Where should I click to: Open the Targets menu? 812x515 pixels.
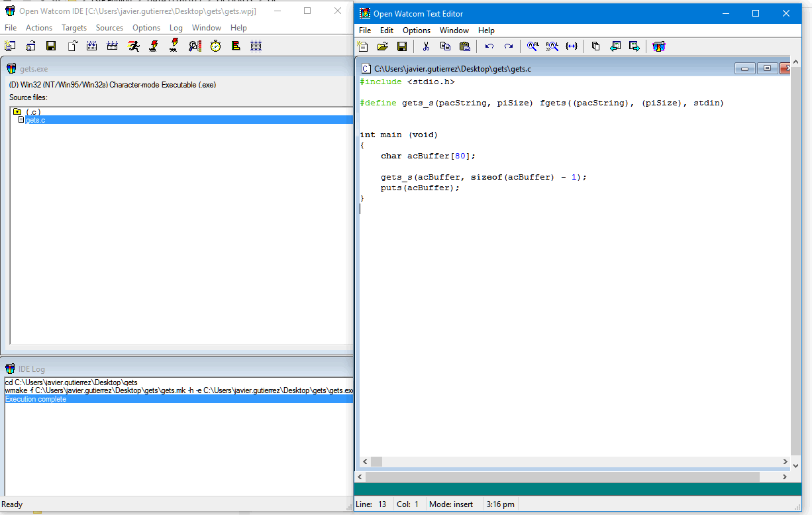tap(74, 28)
